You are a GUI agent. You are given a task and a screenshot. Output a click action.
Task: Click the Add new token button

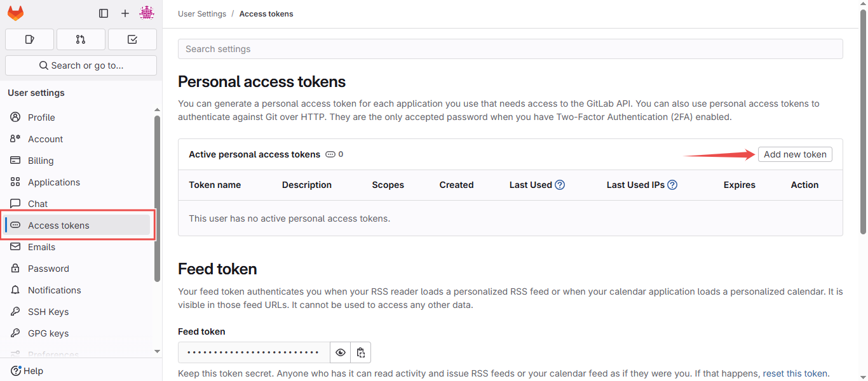pos(794,154)
